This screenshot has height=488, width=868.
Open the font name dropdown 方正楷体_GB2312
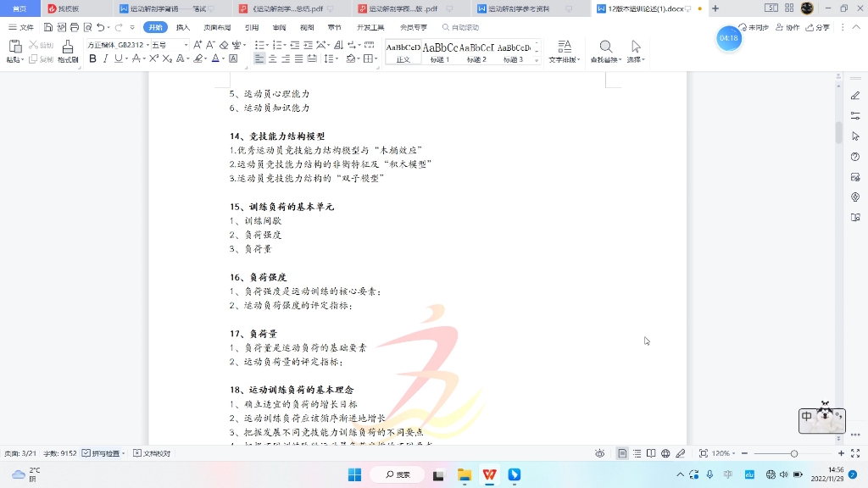tap(147, 45)
